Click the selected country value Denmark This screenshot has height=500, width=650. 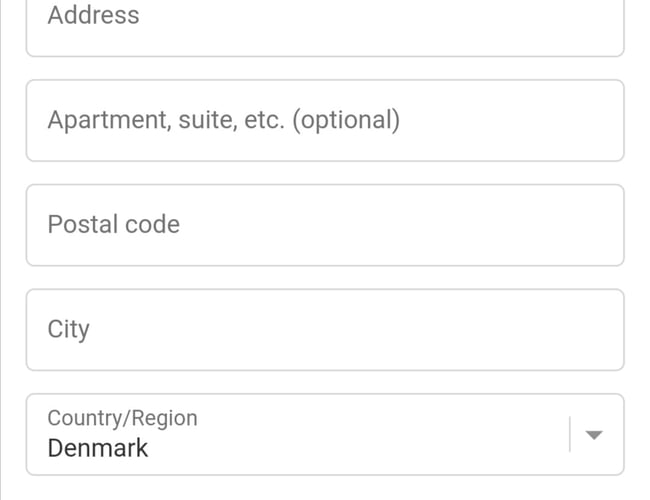[x=98, y=448]
